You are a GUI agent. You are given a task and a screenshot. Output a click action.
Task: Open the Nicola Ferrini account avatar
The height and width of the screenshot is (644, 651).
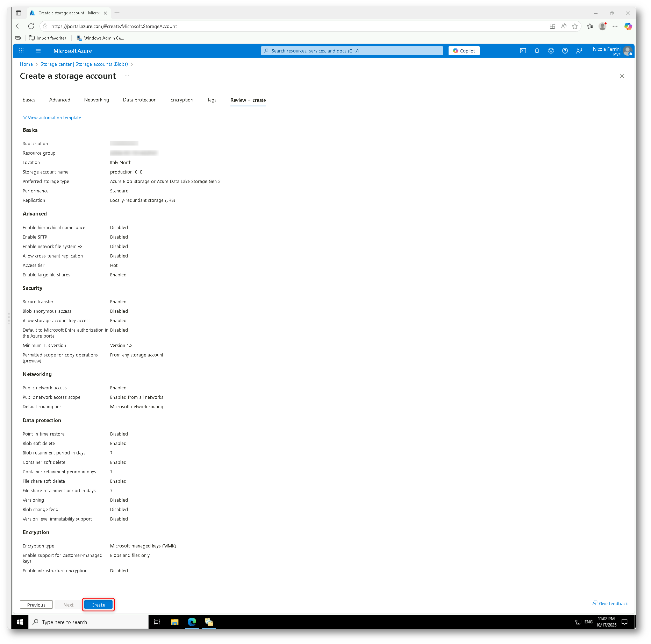pyautogui.click(x=628, y=51)
